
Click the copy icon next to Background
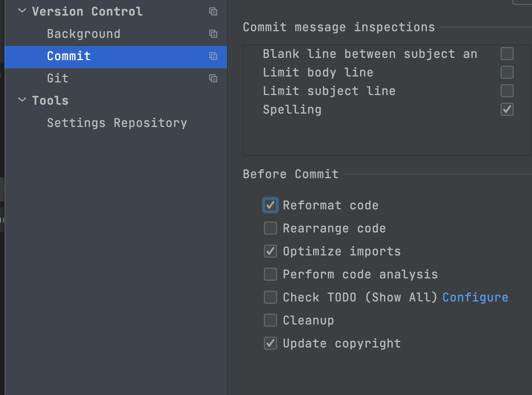coord(213,34)
